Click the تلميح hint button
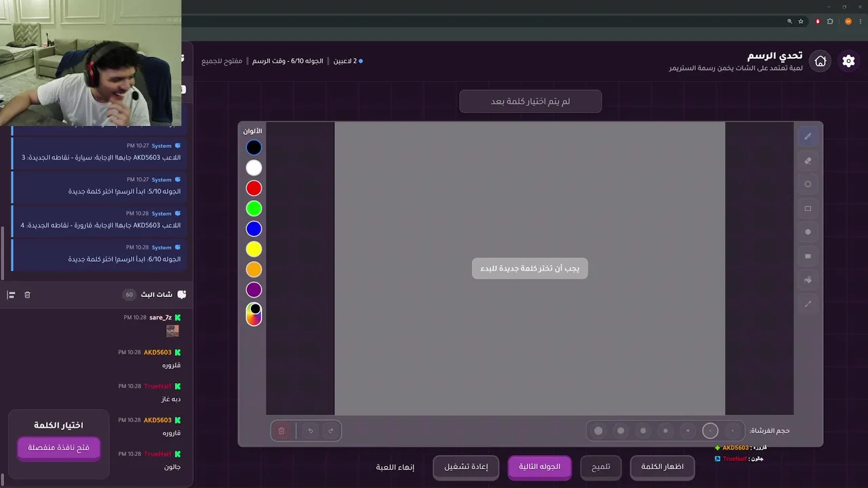The height and width of the screenshot is (488, 868). [601, 467]
